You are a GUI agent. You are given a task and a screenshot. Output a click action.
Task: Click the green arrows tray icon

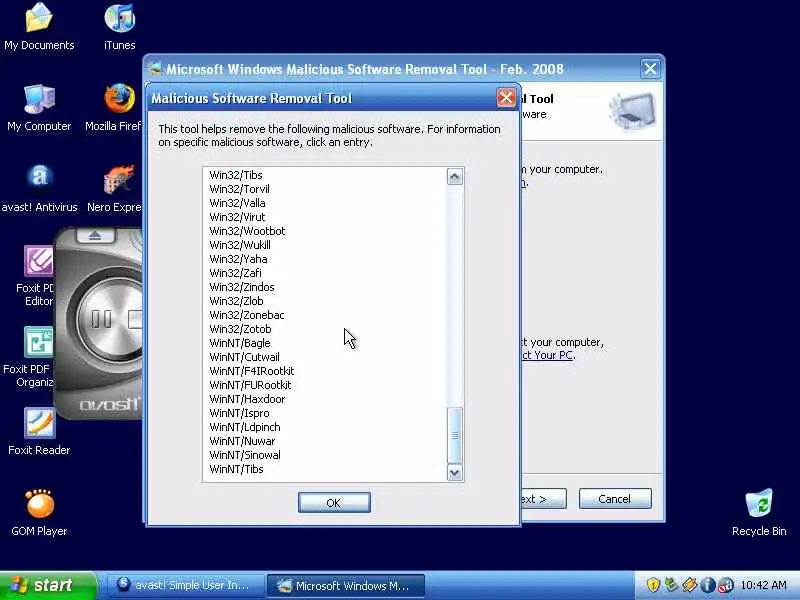coord(671,585)
